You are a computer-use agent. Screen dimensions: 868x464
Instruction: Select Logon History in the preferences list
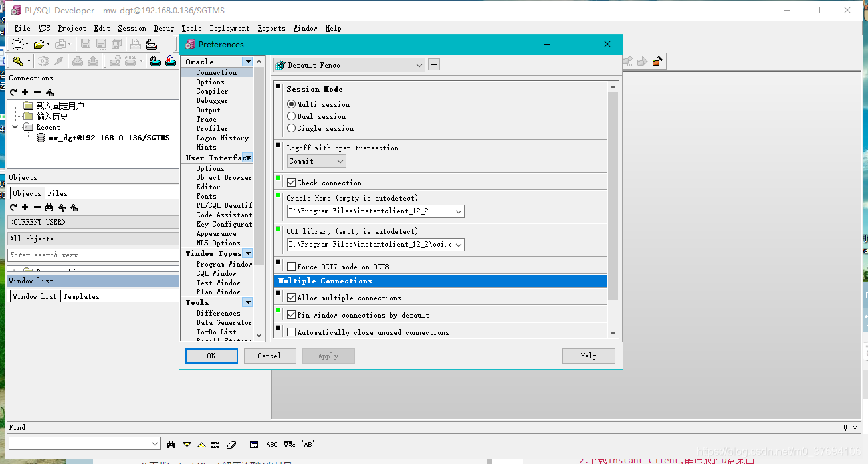tap(222, 138)
